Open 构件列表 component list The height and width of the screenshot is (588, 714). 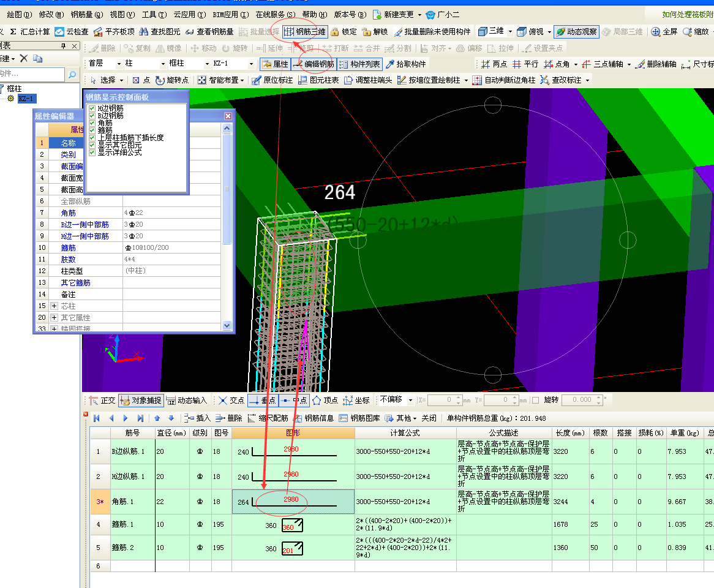(359, 64)
